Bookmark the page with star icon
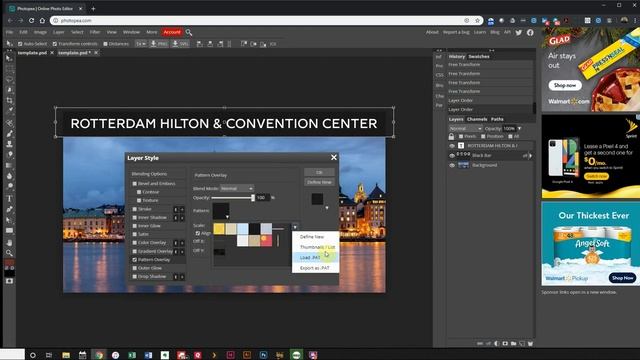The width and height of the screenshot is (640, 360). [x=477, y=20]
